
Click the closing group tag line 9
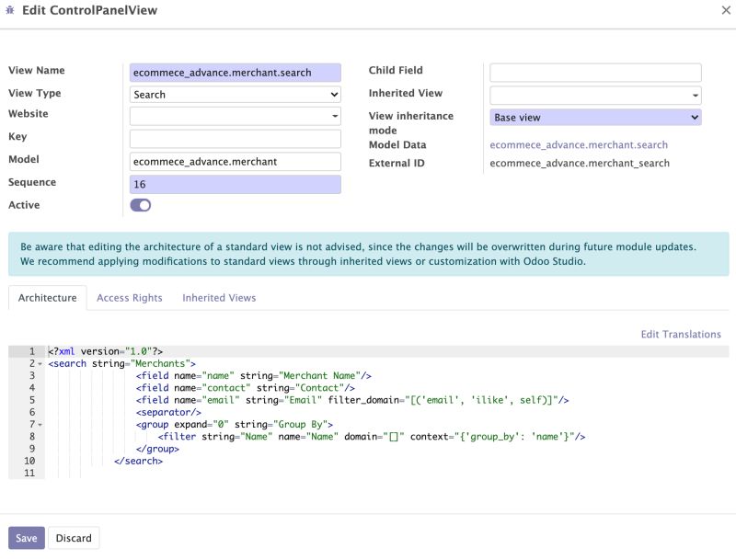pyautogui.click(x=157, y=449)
